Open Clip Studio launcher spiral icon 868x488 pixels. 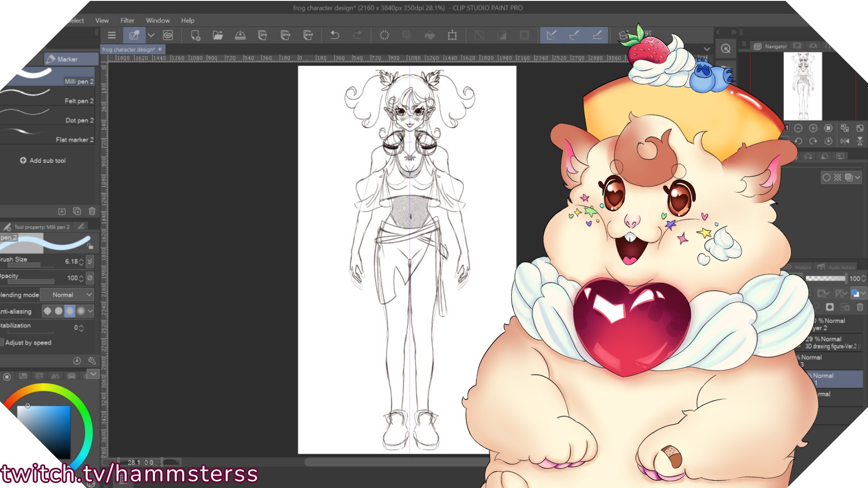[x=168, y=35]
